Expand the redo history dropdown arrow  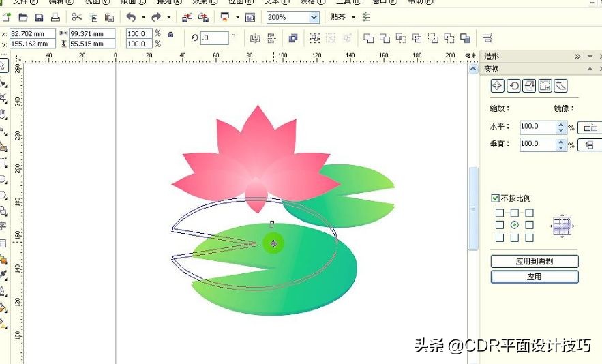coord(168,17)
